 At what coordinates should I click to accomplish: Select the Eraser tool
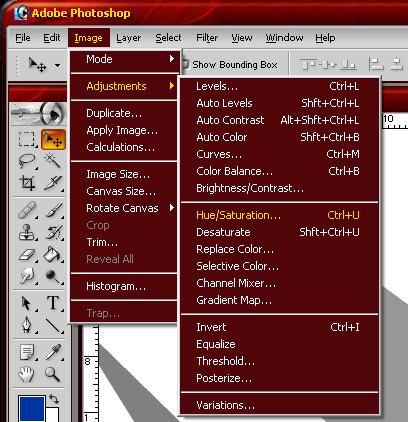point(27,255)
